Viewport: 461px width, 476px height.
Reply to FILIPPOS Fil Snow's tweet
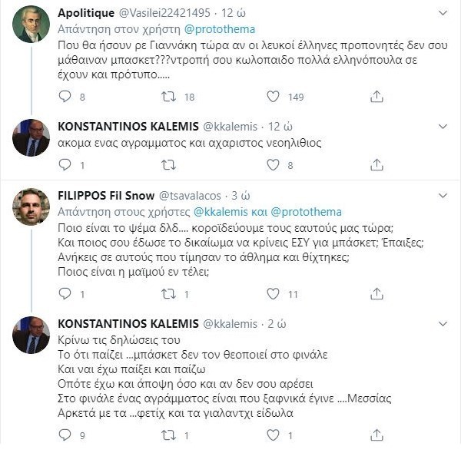pos(65,293)
